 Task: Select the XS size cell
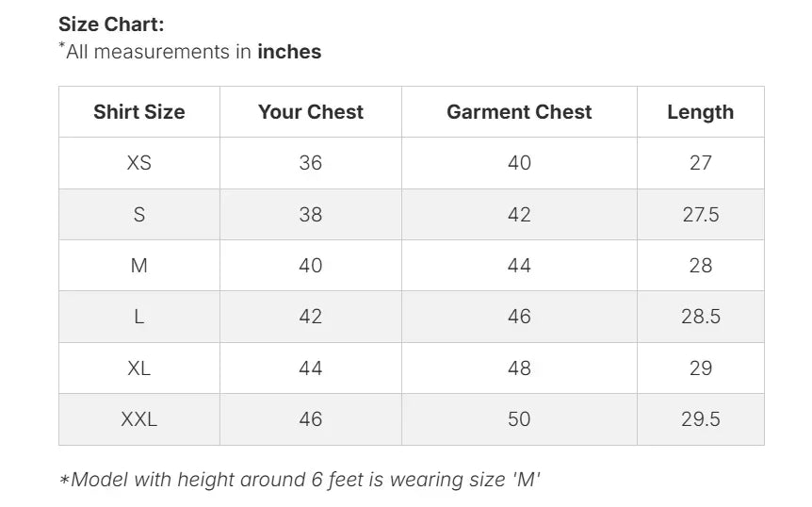coord(139,163)
